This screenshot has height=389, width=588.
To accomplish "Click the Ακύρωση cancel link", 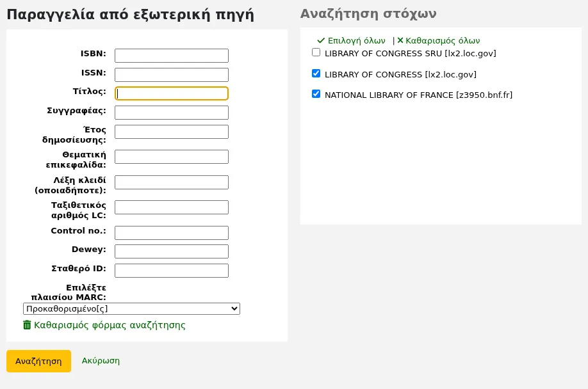I will coord(101,361).
